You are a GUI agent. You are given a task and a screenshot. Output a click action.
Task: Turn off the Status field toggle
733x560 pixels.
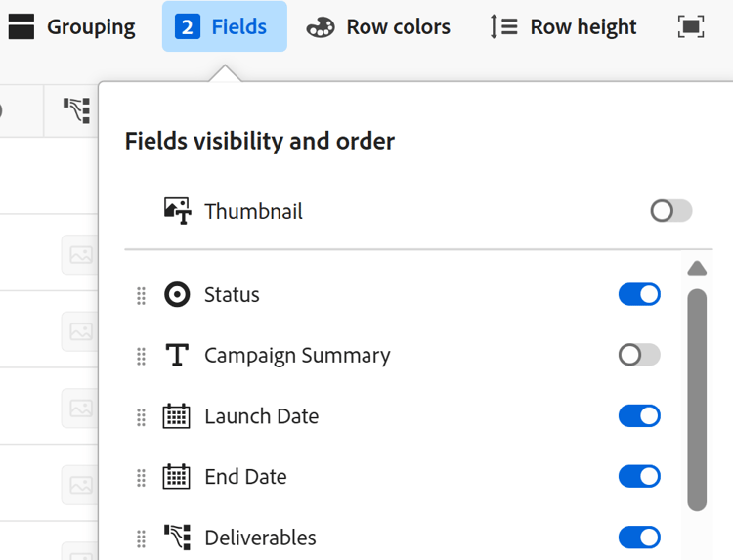[639, 294]
